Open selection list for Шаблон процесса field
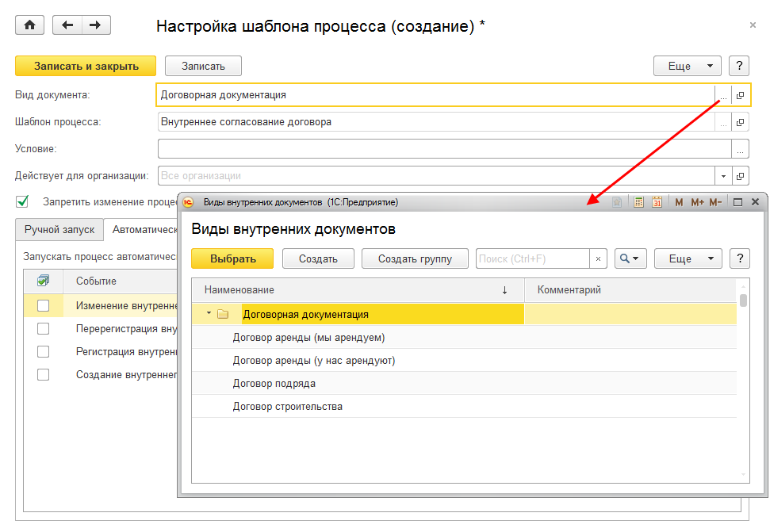Viewport: 770px width, 532px height. (723, 122)
